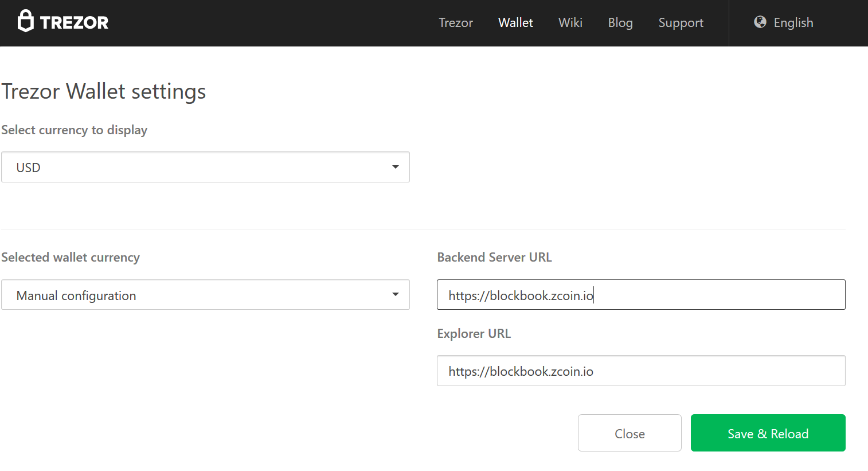Click the arrow on USD dropdown
868x471 pixels.
(395, 167)
